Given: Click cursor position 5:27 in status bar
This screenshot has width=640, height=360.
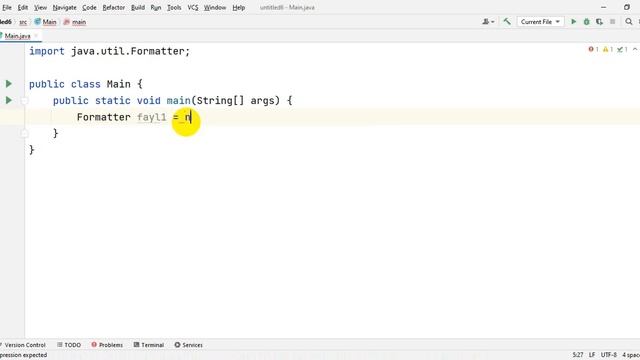Looking at the screenshot, I should (578, 355).
